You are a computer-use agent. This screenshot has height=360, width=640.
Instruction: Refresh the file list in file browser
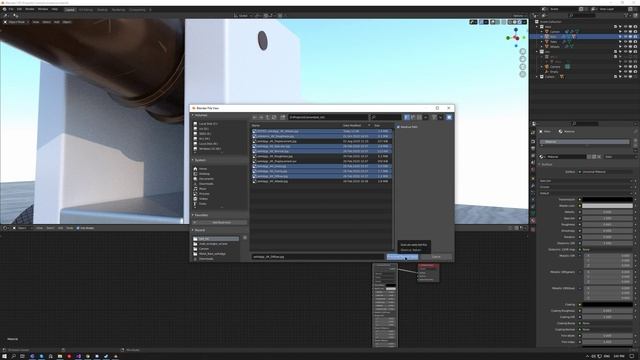point(275,117)
